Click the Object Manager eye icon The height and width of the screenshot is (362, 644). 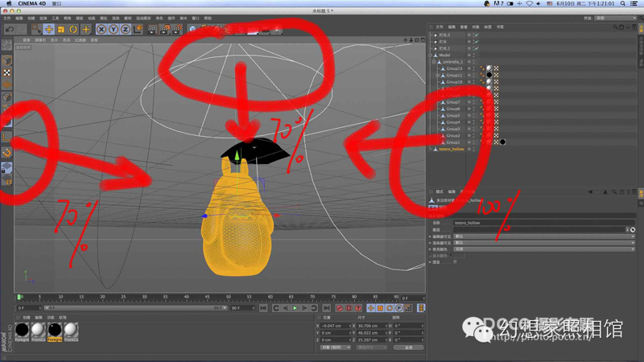click(628, 27)
